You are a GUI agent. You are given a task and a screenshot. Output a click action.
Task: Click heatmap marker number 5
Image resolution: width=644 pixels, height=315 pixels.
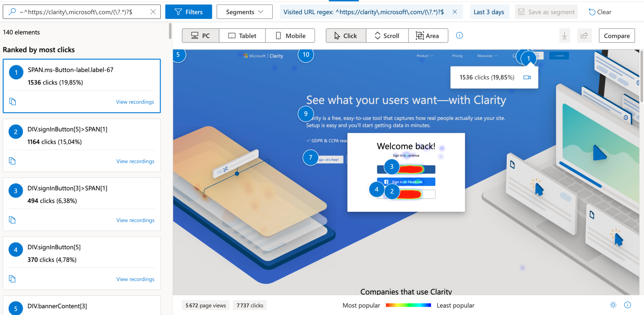(x=178, y=55)
